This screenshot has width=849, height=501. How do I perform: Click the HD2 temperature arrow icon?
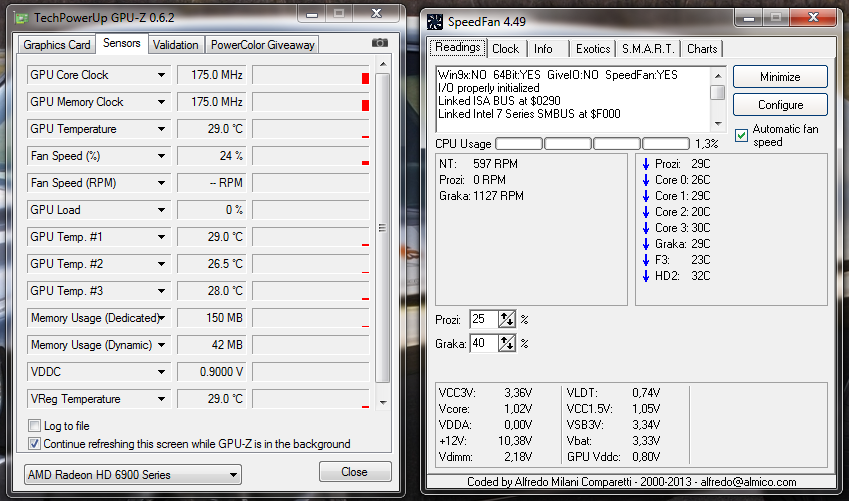pyautogui.click(x=645, y=276)
